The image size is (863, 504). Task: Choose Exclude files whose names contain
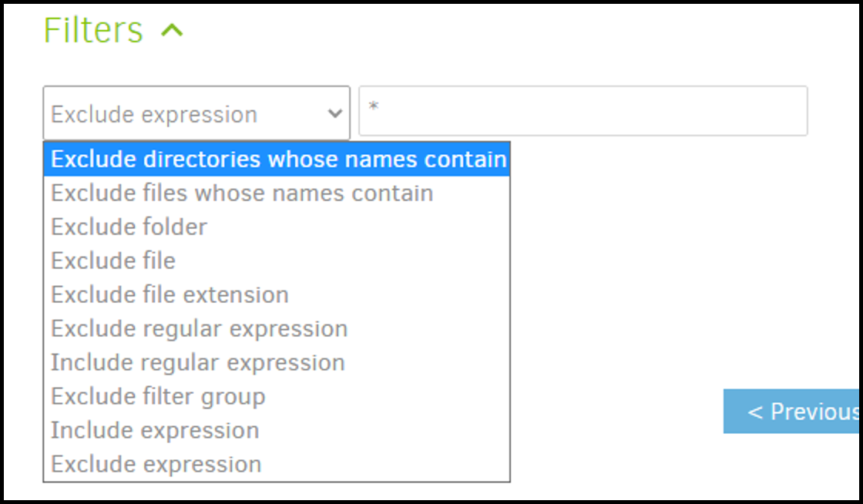(242, 193)
